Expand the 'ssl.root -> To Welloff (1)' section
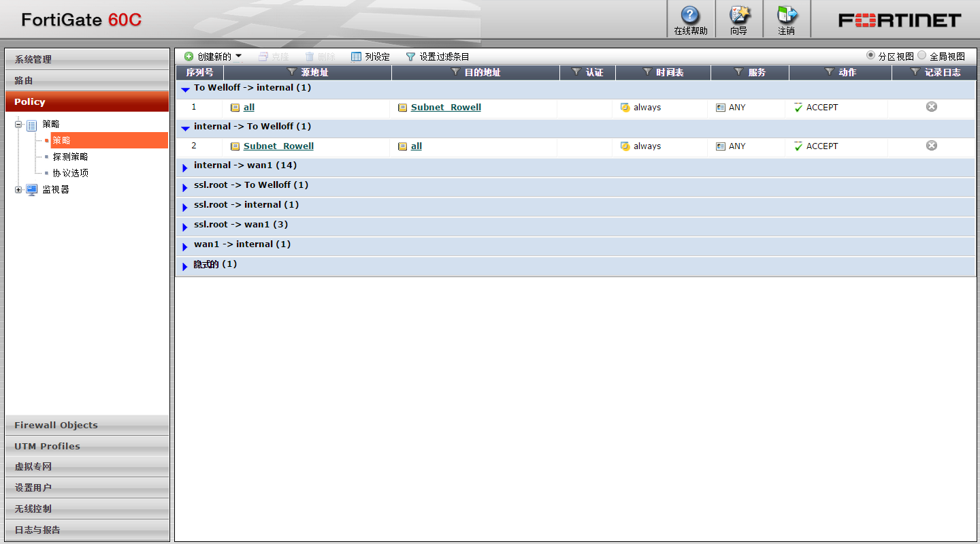 185,187
